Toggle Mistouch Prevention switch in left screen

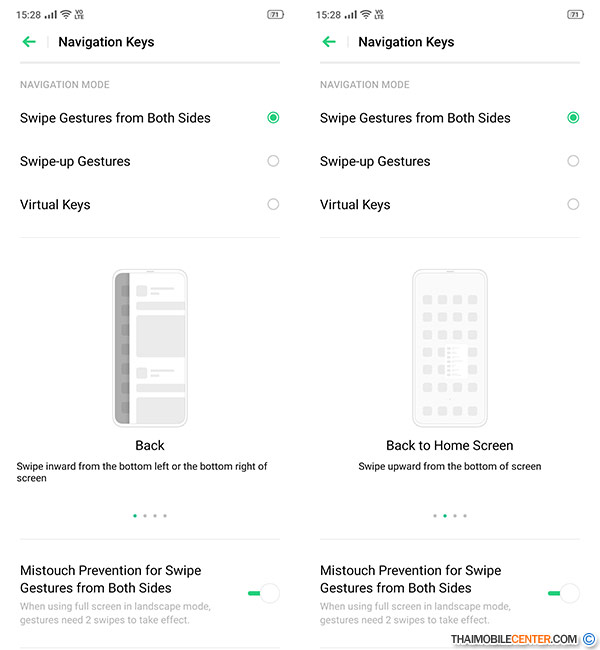[264, 593]
